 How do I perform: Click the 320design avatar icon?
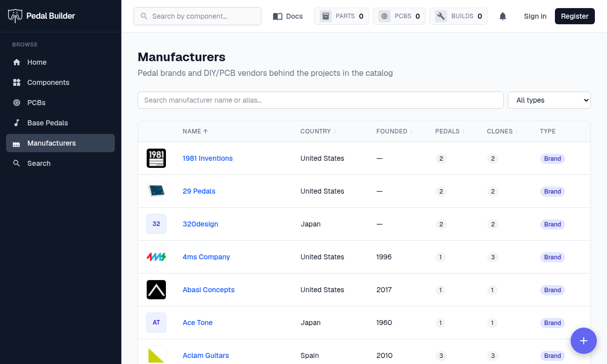coord(156,224)
